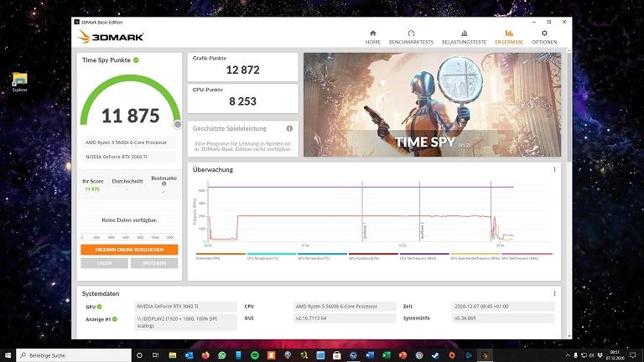Switch to Benchmarktests tab
This screenshot has width=644, height=362.
pyautogui.click(x=411, y=38)
